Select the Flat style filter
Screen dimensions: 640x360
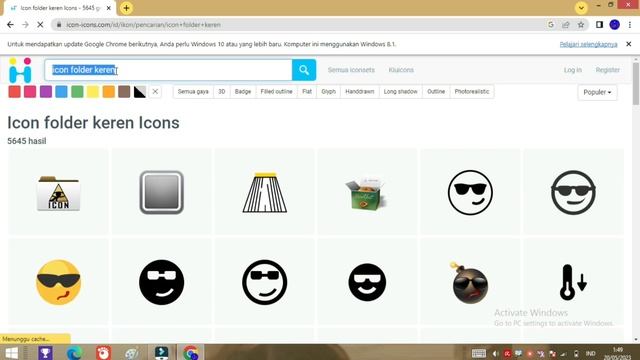[307, 92]
